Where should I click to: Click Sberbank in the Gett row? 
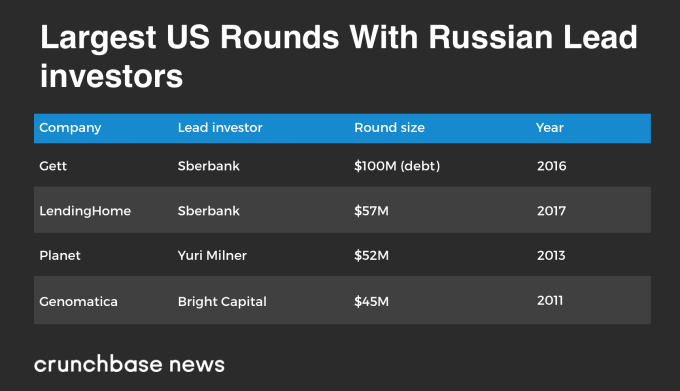(x=208, y=166)
